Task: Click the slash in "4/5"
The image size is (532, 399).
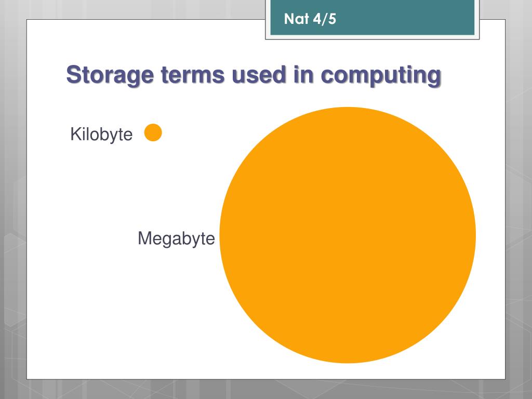Action: tap(325, 19)
